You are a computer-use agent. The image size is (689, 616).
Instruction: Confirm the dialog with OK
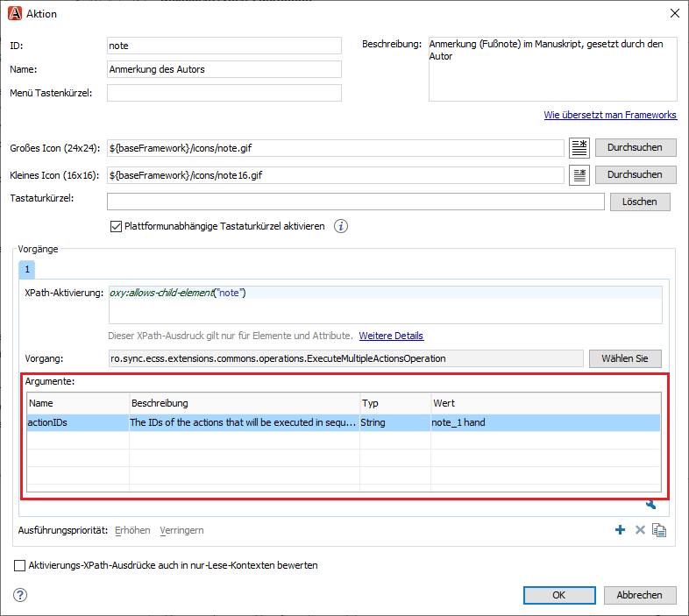coord(559,595)
